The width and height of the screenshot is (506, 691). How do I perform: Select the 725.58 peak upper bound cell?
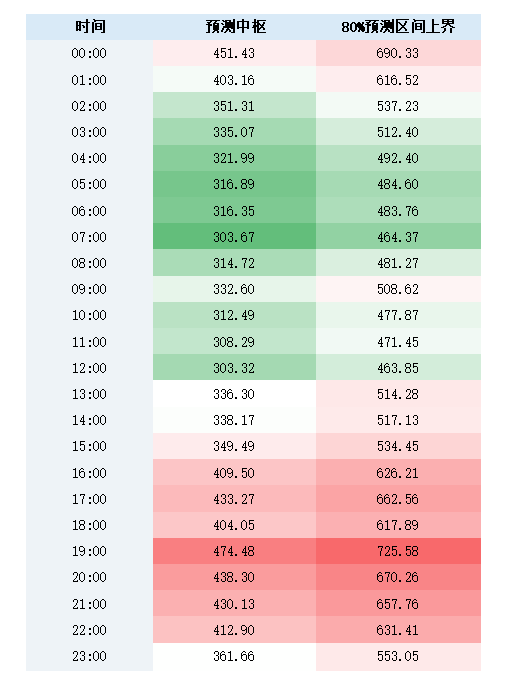[x=398, y=551]
